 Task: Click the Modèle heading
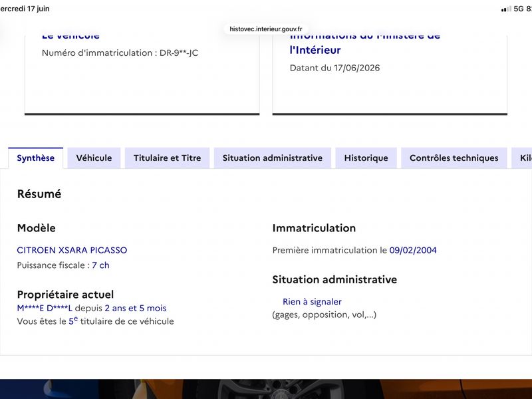click(x=37, y=228)
